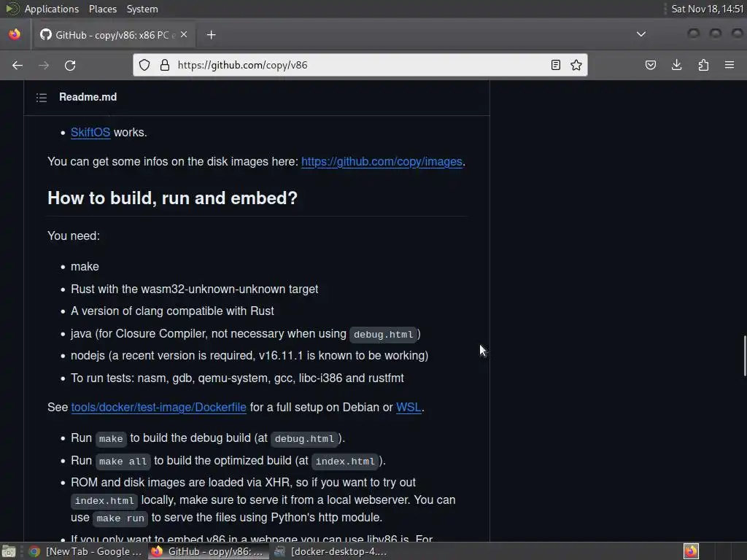Click Firefox workspace icon in bottom right panel
Screen dimensions: 747x560
[691, 551]
